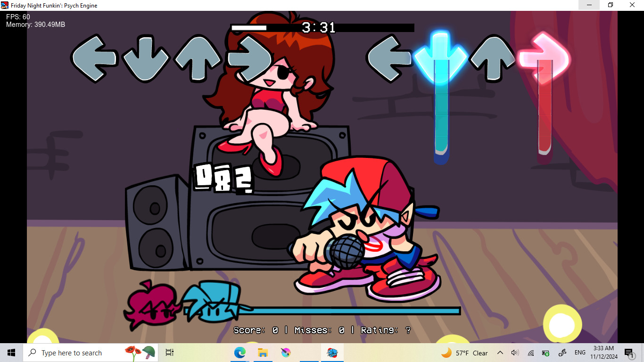This screenshot has width=644, height=362.
Task: Click the player's gray left arrow receptor
Action: click(389, 58)
